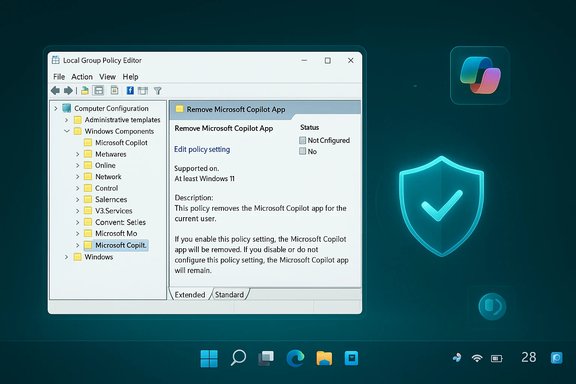Open File Explorer from the taskbar
Image resolution: width=576 pixels, height=384 pixels.
point(324,358)
